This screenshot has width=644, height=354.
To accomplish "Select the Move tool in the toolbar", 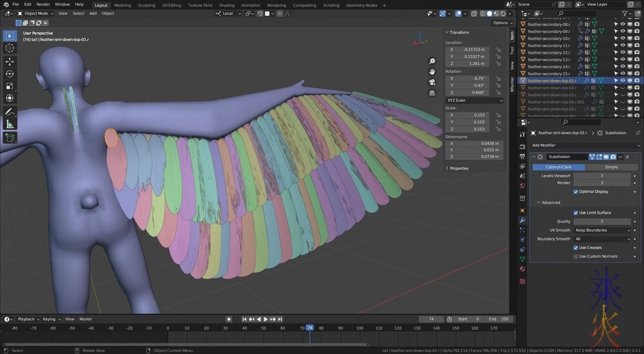I will click(10, 61).
